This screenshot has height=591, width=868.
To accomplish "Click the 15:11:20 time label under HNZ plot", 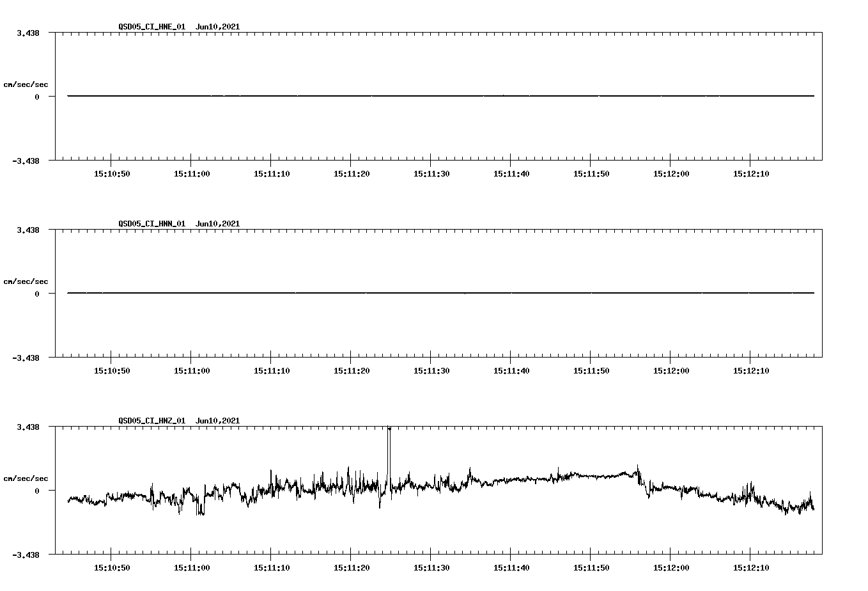I will [352, 568].
